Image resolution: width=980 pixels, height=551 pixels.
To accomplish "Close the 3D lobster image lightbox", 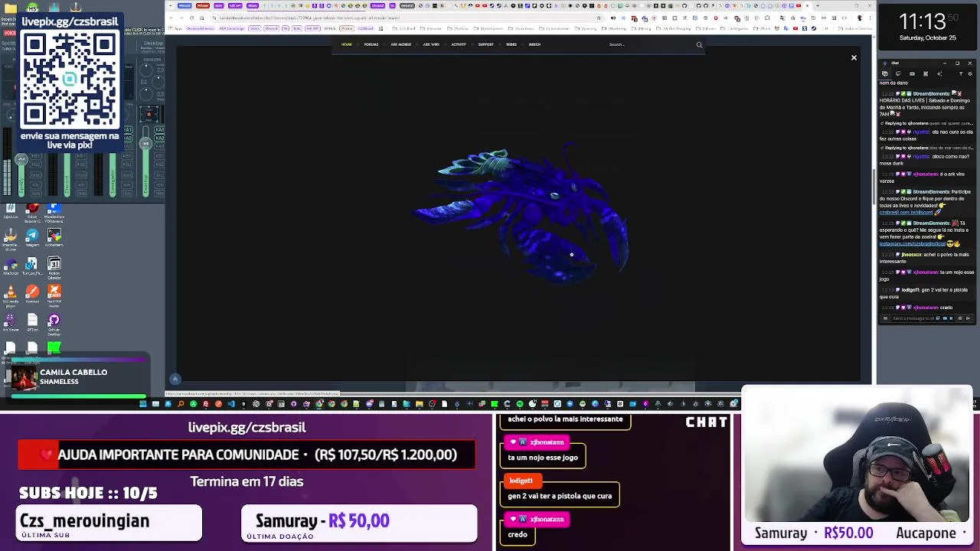I will [x=854, y=57].
